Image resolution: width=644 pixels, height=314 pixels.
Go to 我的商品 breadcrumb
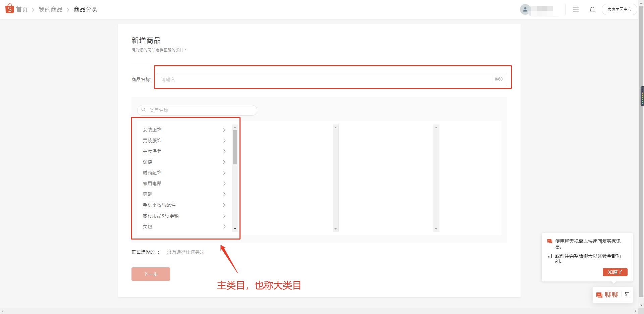[51, 9]
